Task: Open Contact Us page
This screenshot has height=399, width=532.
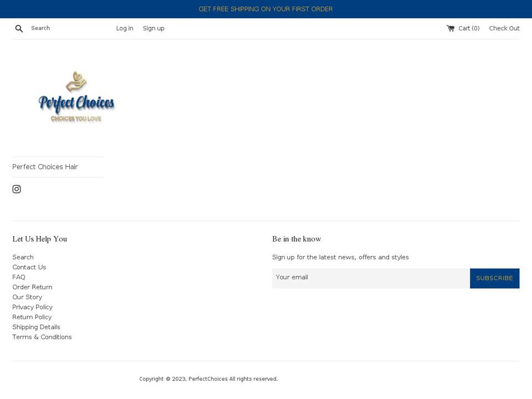Action: point(29,267)
